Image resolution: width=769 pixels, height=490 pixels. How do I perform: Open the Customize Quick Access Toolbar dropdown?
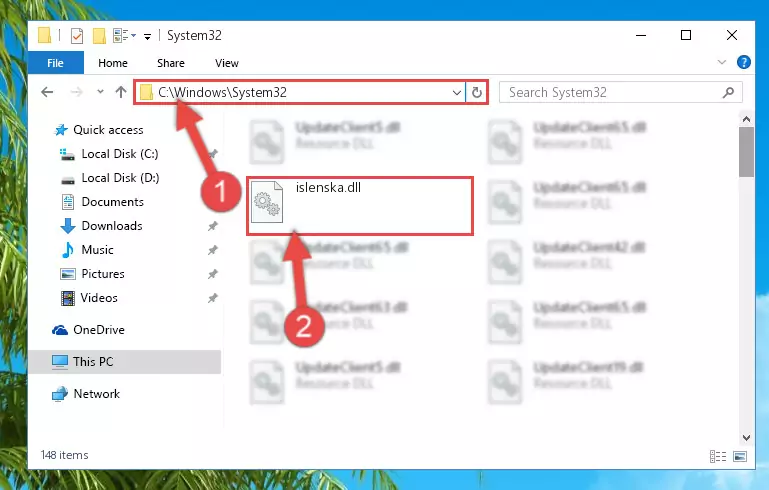[x=147, y=36]
